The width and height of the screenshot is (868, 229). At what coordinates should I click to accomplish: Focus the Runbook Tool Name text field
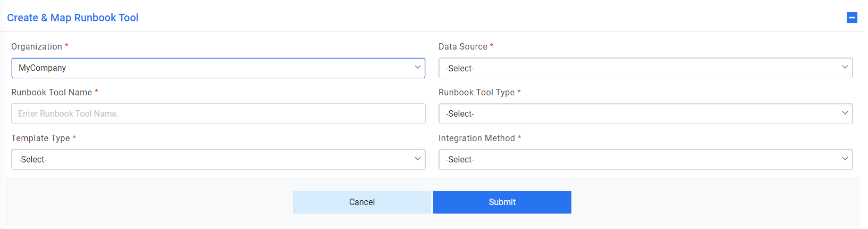(218, 113)
